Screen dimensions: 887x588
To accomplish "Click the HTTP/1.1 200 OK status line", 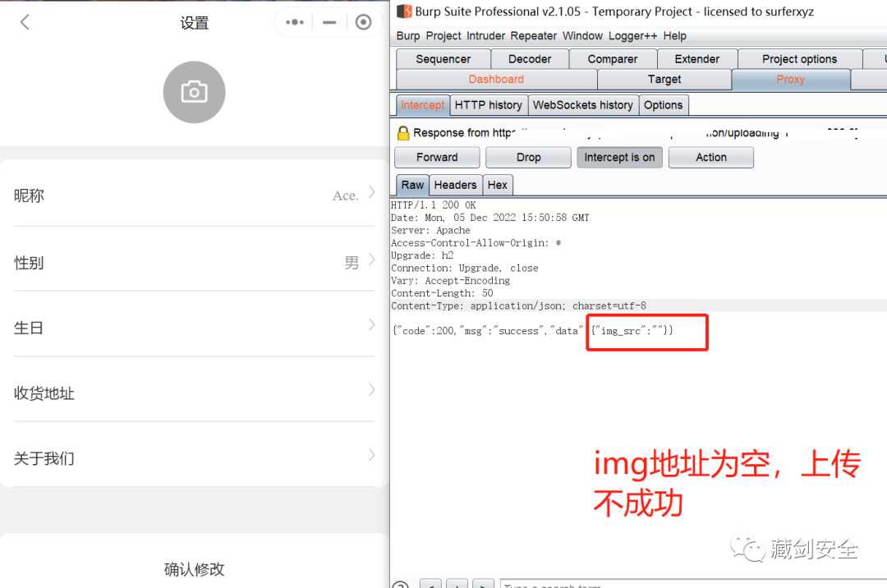I will [434, 205].
